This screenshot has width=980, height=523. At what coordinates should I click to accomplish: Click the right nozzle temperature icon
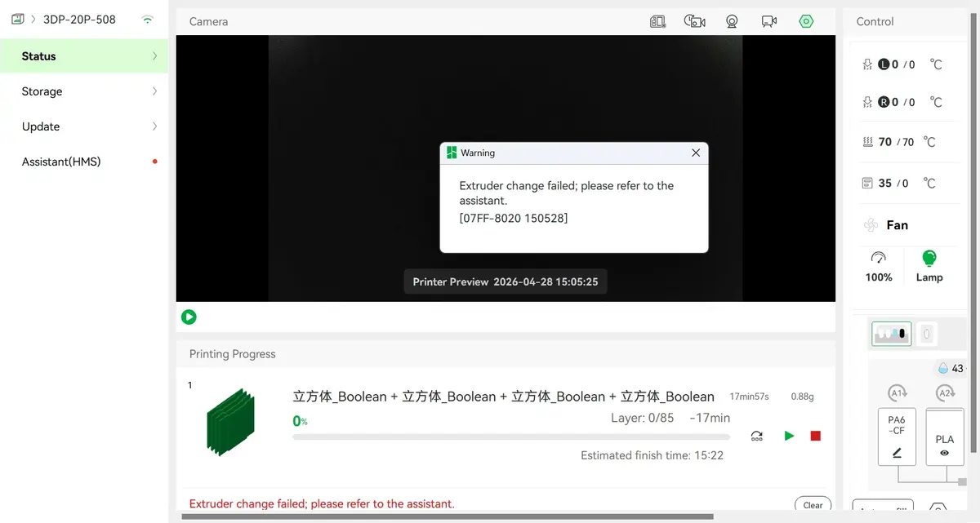pos(867,102)
